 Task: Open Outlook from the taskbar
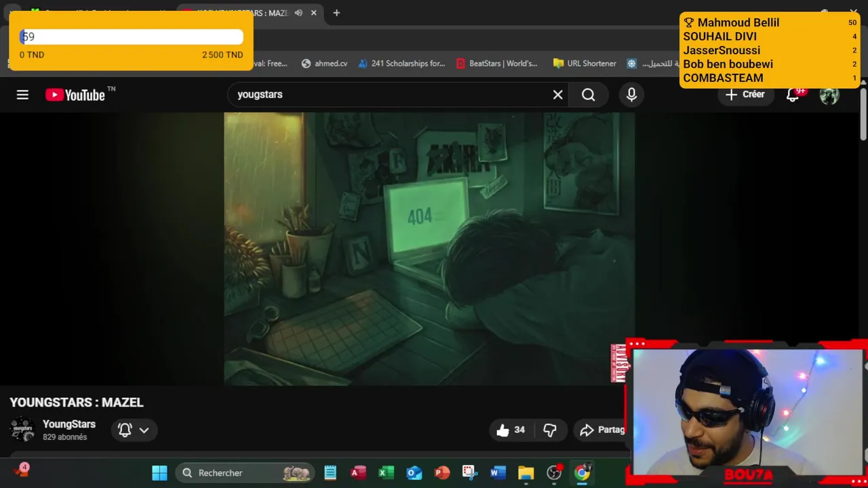coord(414,473)
